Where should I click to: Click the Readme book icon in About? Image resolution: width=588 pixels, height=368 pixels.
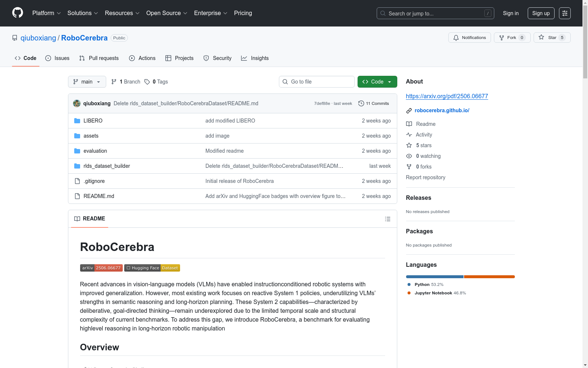tap(409, 124)
